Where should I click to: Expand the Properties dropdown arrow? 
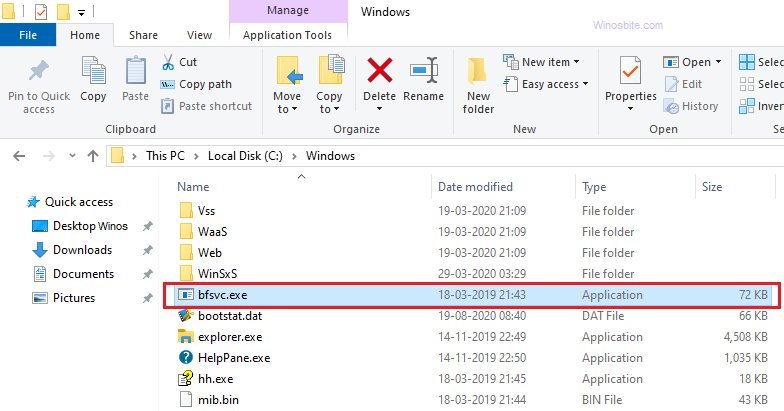click(x=630, y=109)
